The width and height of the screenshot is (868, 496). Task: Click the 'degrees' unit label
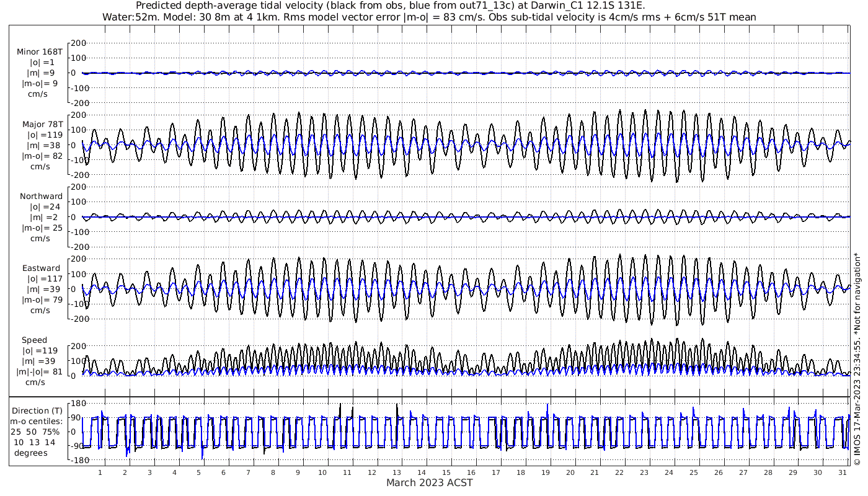(x=31, y=453)
